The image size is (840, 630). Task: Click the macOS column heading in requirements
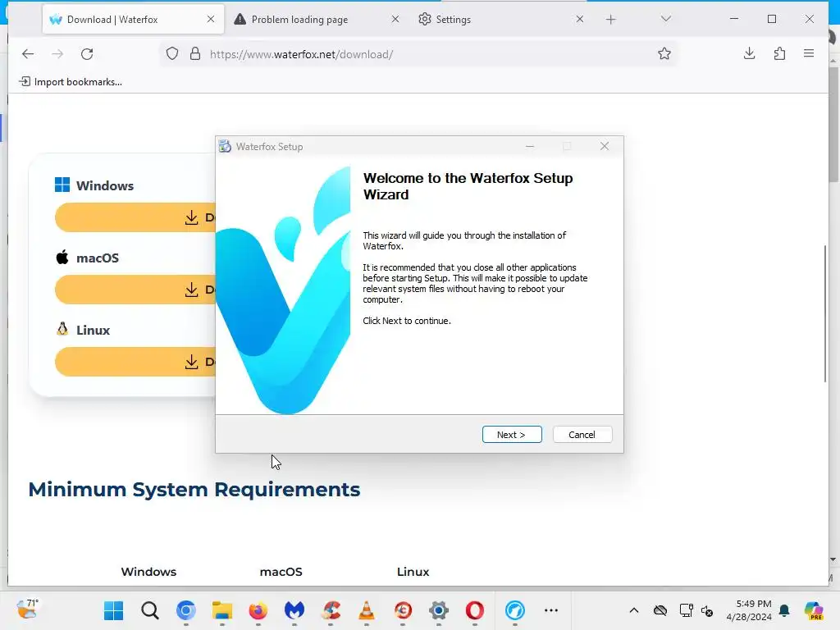coord(281,572)
